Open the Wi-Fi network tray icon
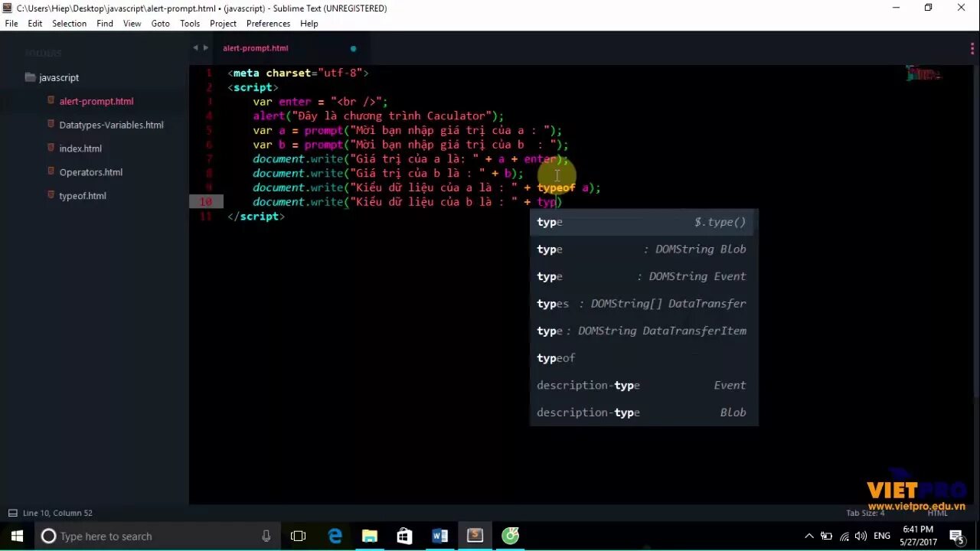980x551 pixels. (844, 536)
